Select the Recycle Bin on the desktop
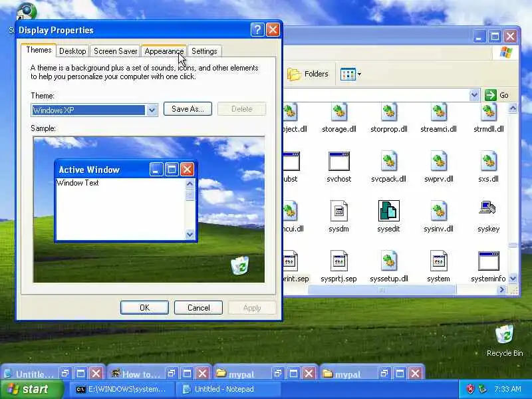 coord(505,340)
